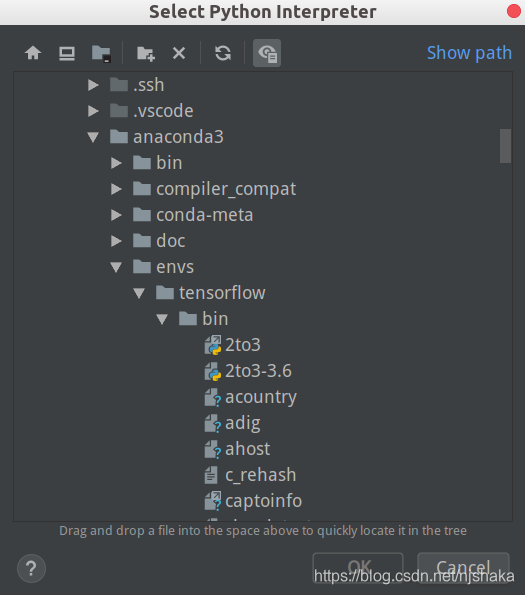
Task: Click the c_rehash file icon
Action: [211, 475]
